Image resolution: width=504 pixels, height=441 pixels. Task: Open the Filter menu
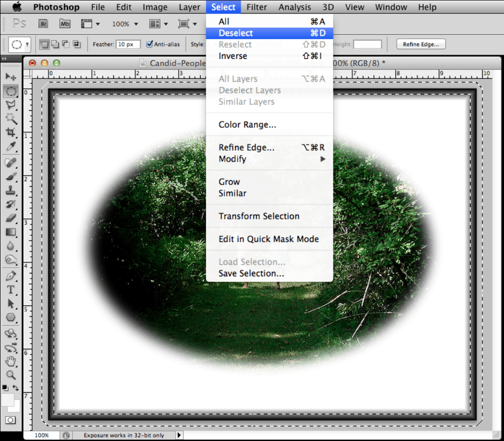click(256, 7)
